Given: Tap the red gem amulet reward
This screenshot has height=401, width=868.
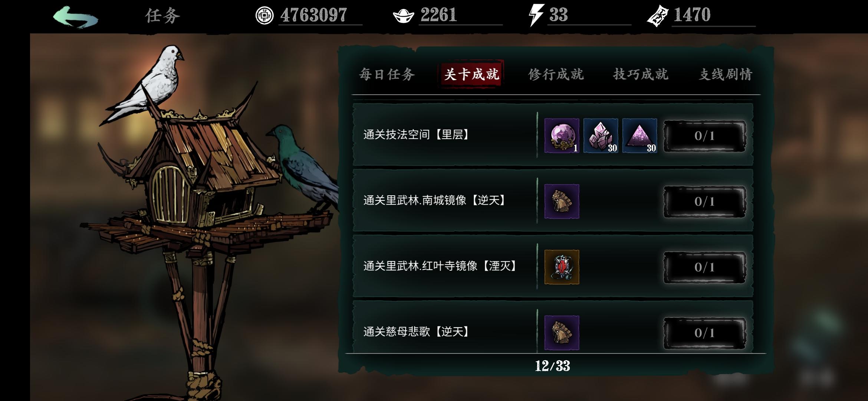Looking at the screenshot, I should coord(562,267).
